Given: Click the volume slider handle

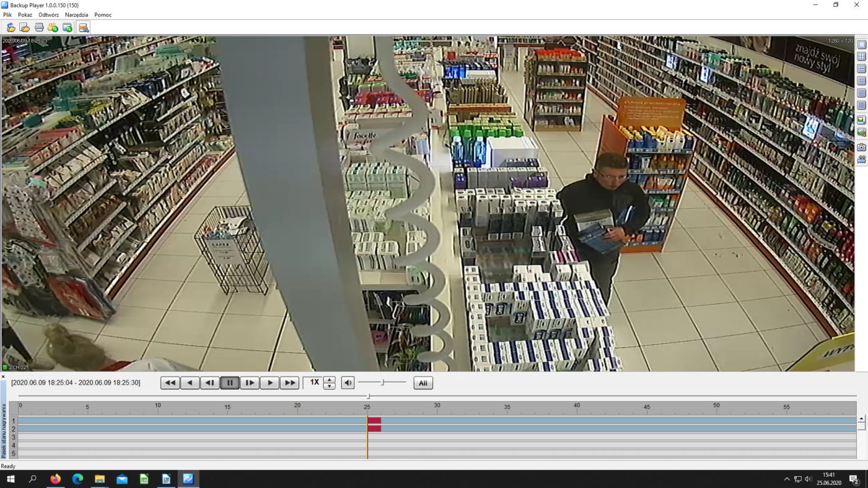Looking at the screenshot, I should pos(382,382).
